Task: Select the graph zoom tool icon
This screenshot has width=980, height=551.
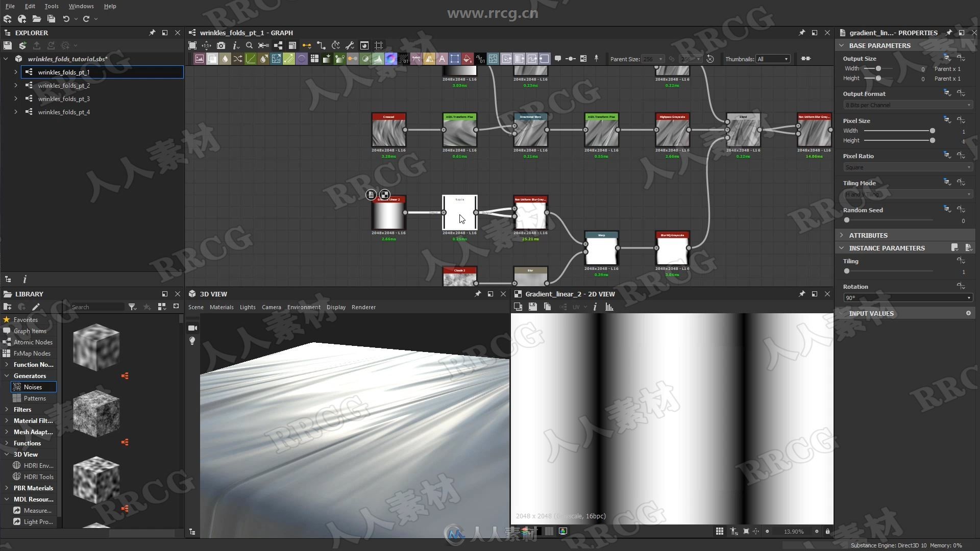Action: (250, 45)
